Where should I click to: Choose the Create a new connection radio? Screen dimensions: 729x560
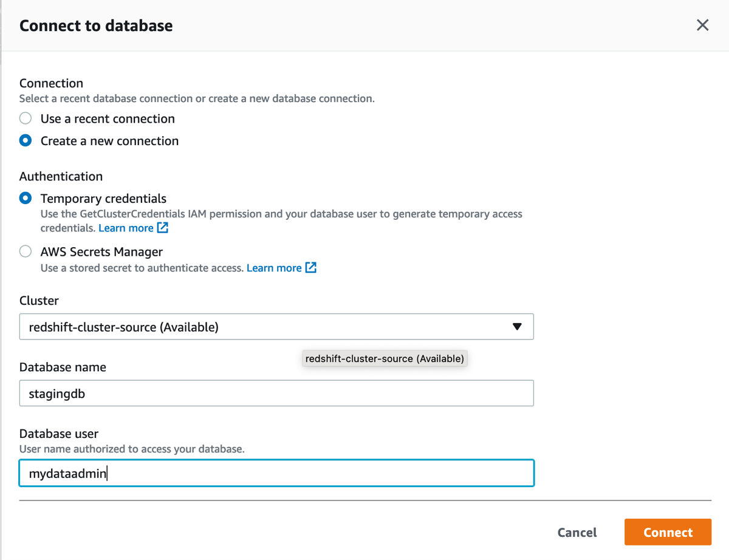point(26,141)
